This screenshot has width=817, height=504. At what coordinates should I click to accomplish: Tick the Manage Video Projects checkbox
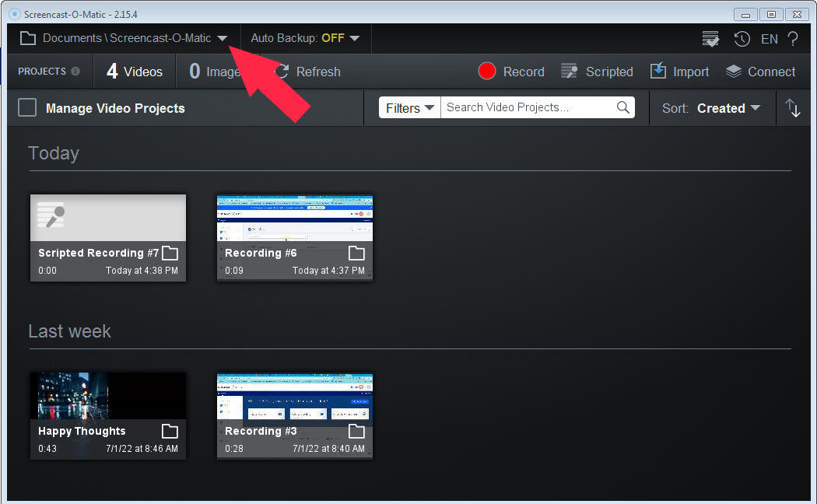[27, 108]
